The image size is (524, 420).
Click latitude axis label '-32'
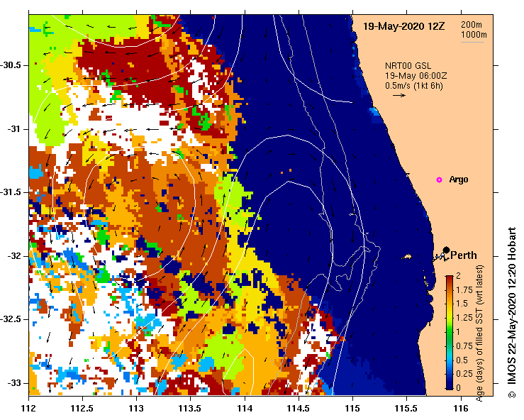point(15,256)
